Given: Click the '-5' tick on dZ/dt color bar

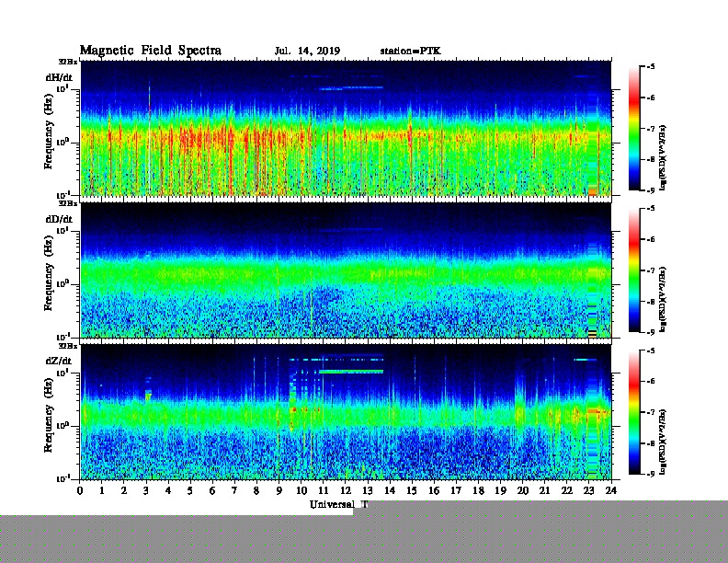Looking at the screenshot, I should (x=651, y=350).
